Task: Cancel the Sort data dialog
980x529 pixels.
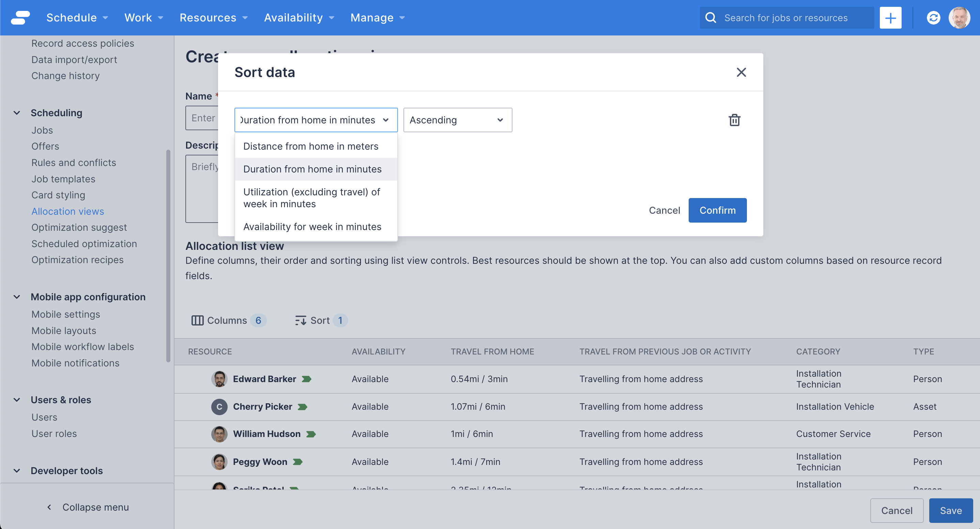Action: pyautogui.click(x=664, y=210)
